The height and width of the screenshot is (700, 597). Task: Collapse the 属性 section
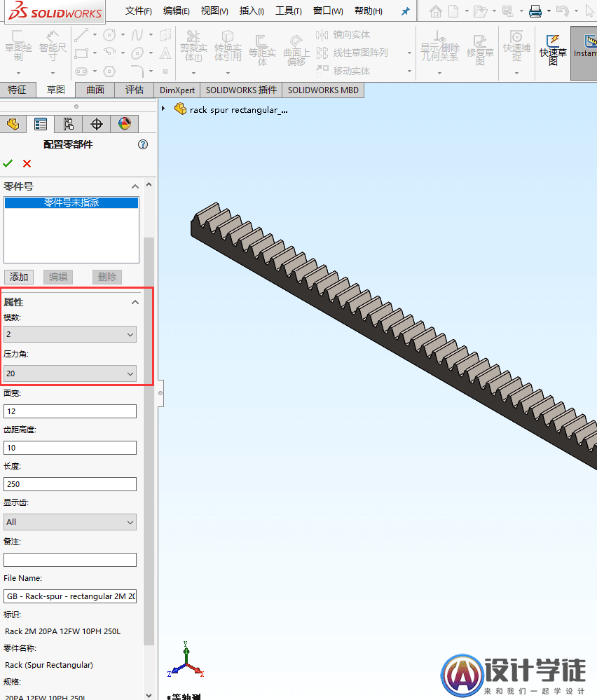pyautogui.click(x=135, y=302)
